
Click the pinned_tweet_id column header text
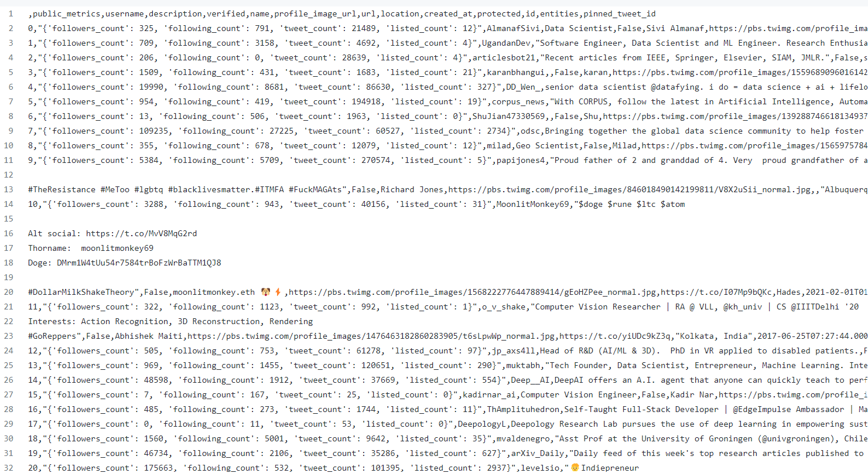tap(618, 13)
